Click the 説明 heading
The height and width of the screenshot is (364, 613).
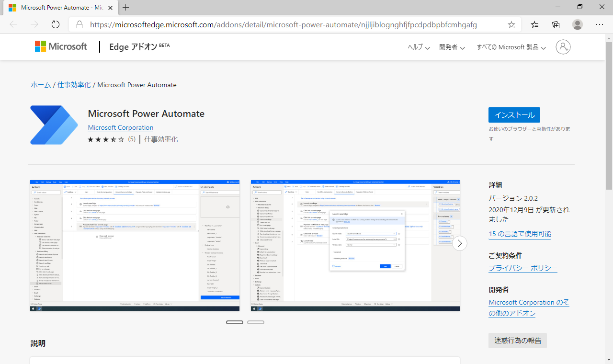pos(38,343)
